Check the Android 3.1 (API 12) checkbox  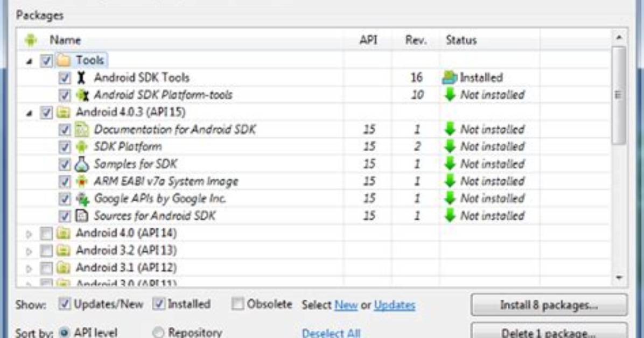tap(46, 268)
